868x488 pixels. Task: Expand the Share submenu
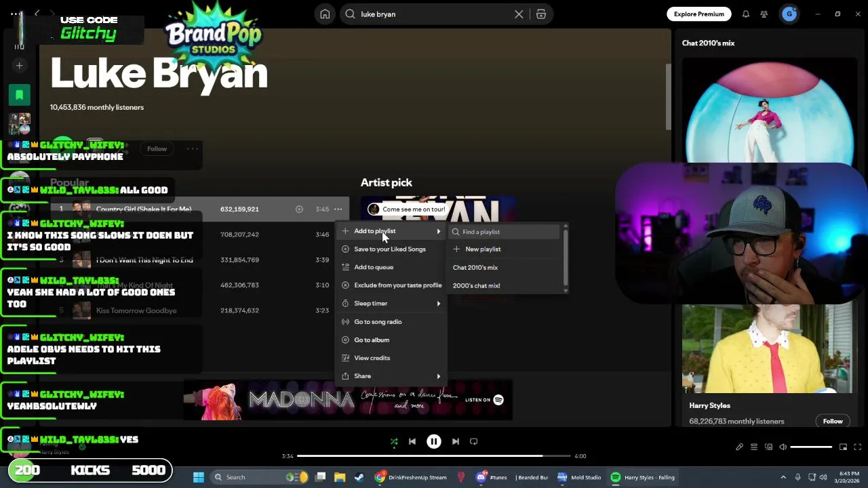pyautogui.click(x=391, y=376)
